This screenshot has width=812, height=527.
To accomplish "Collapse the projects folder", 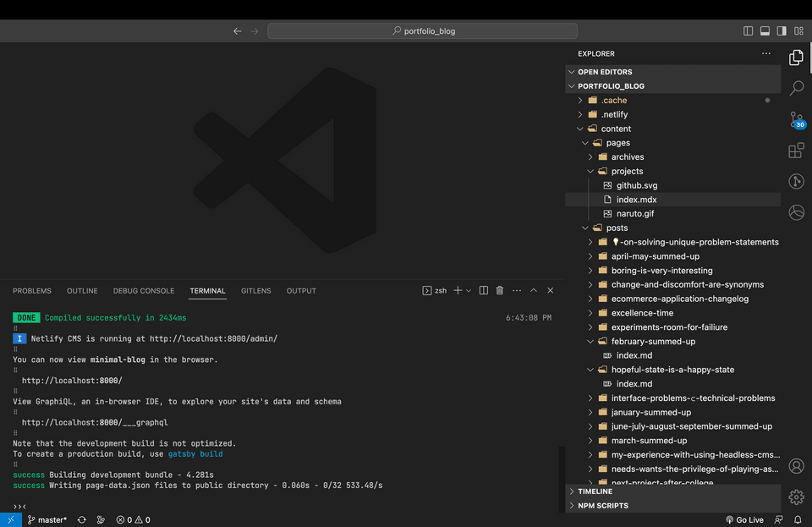I will pyautogui.click(x=673, y=171).
